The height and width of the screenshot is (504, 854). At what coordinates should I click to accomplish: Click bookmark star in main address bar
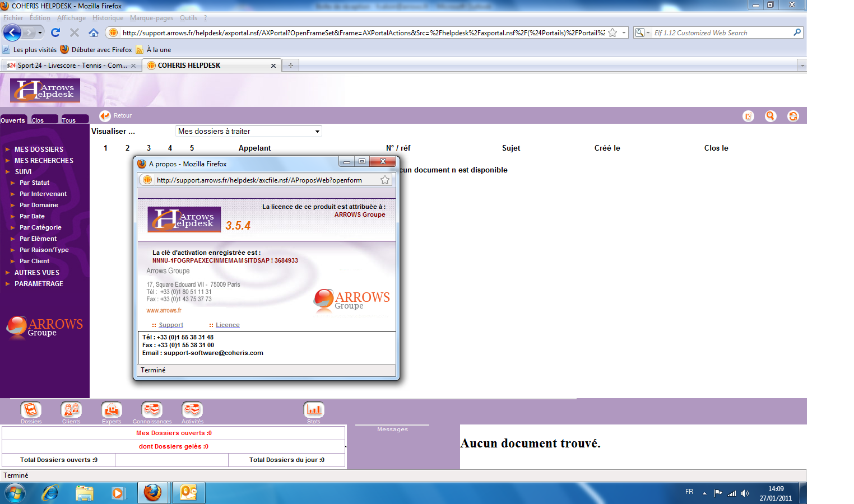(612, 32)
